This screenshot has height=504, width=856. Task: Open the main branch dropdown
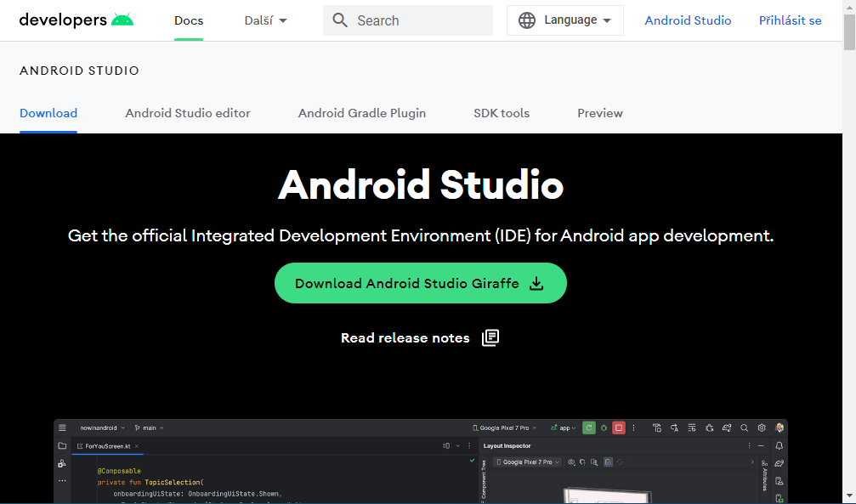click(149, 428)
